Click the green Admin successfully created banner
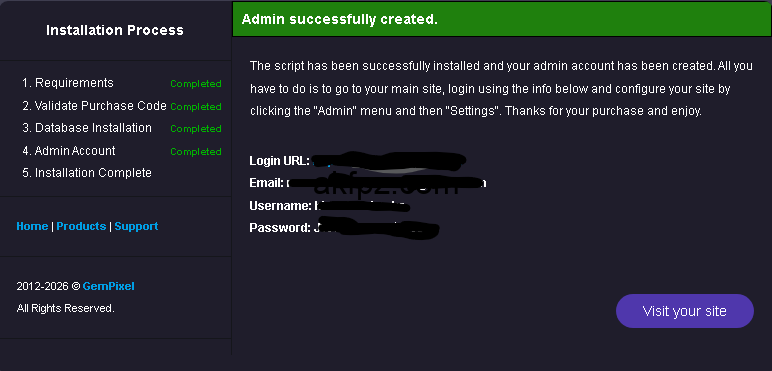The image size is (772, 371). 502,19
